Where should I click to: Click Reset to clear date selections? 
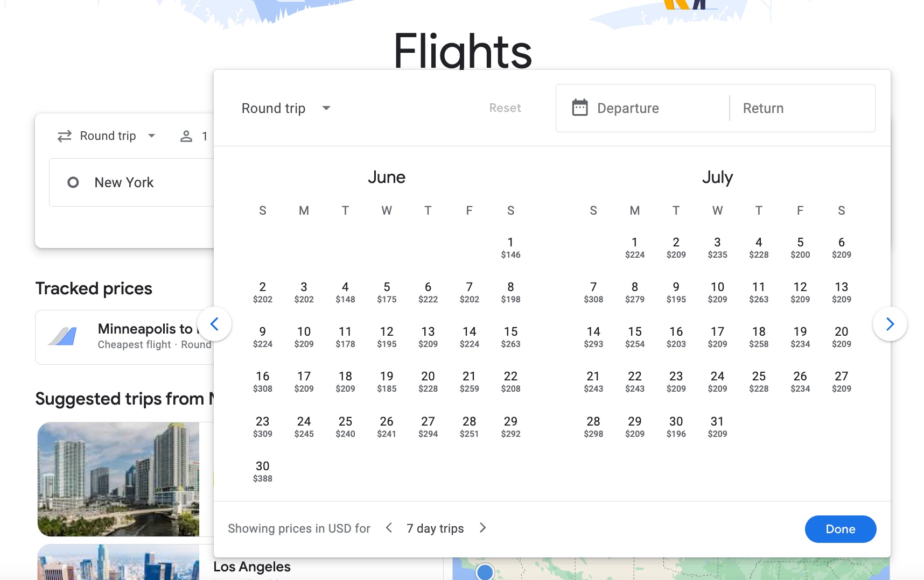[505, 108]
